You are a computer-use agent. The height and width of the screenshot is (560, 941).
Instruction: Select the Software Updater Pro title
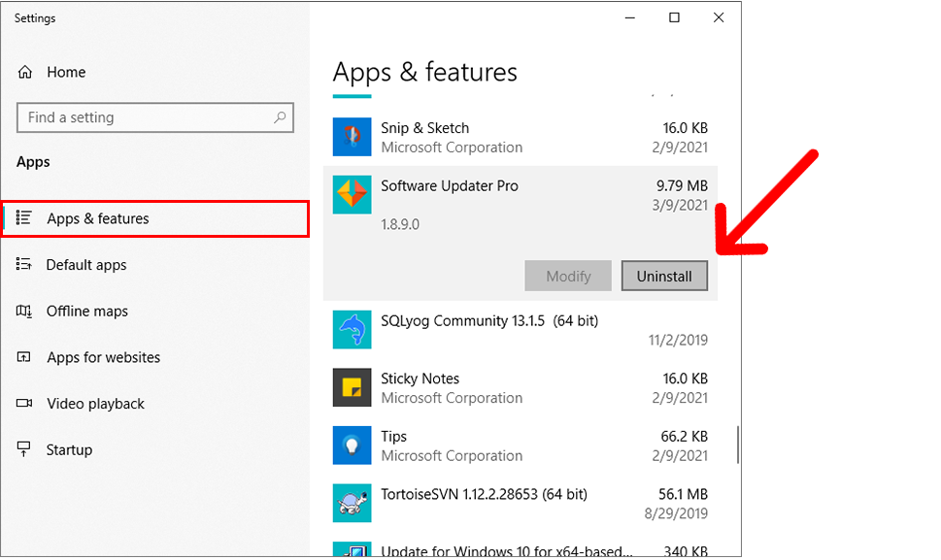click(x=449, y=186)
